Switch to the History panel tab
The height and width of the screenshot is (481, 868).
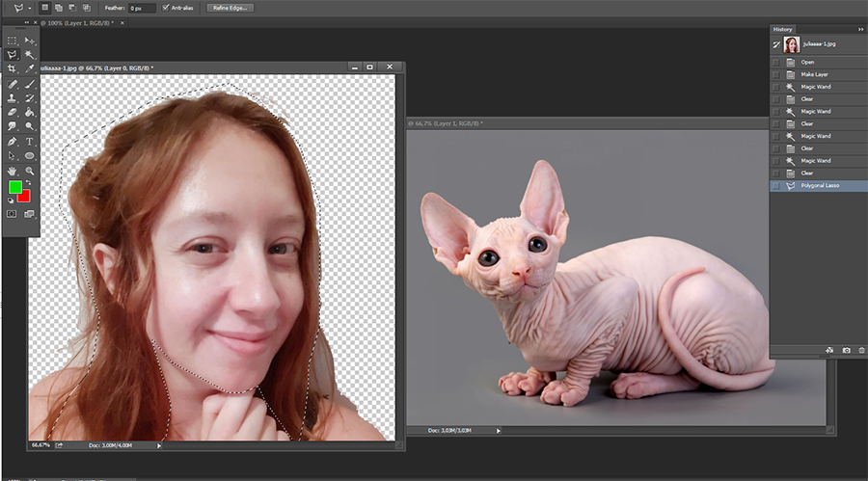[x=783, y=30]
